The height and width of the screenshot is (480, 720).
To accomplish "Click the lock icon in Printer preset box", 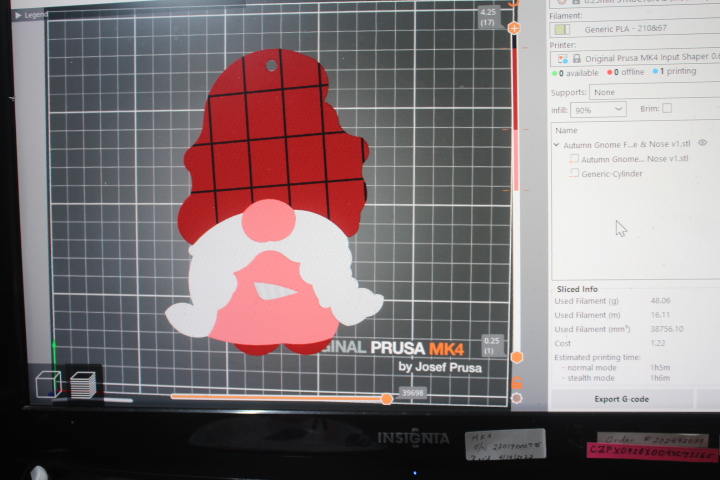I will point(577,58).
